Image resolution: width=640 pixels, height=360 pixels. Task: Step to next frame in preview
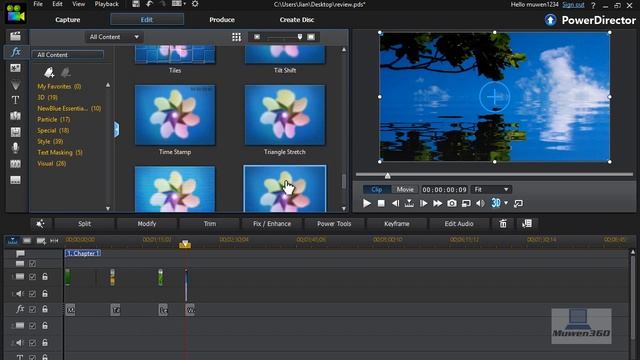[423, 203]
